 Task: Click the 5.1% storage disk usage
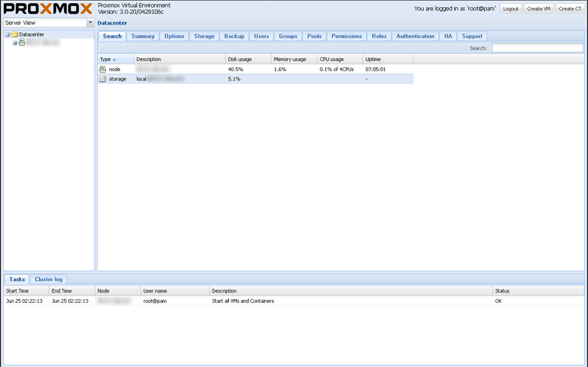pyautogui.click(x=234, y=79)
